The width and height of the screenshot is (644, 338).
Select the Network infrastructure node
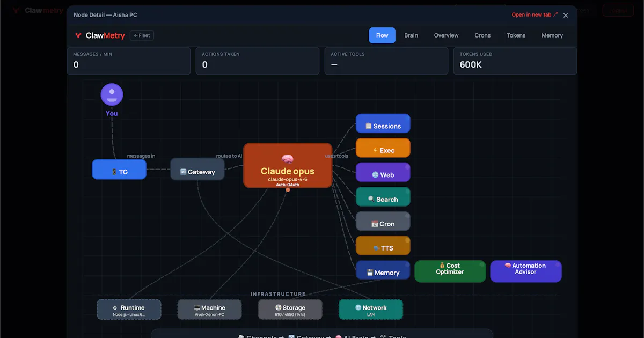[x=371, y=310]
